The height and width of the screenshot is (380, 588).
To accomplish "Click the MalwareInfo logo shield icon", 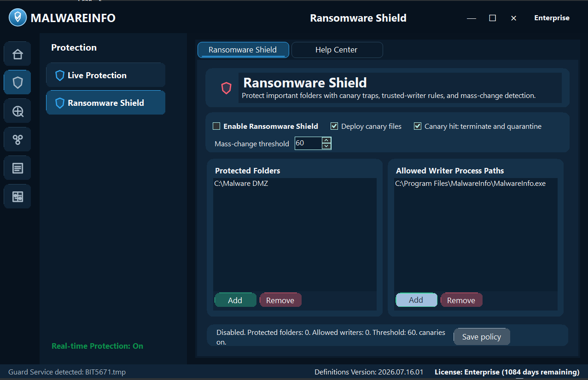I will (x=17, y=17).
